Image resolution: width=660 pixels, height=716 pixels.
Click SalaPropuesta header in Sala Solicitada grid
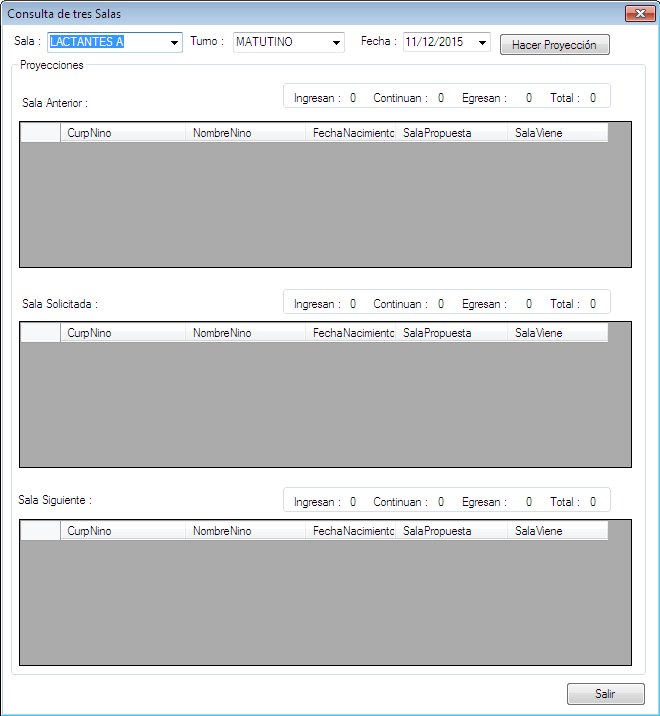tap(451, 333)
